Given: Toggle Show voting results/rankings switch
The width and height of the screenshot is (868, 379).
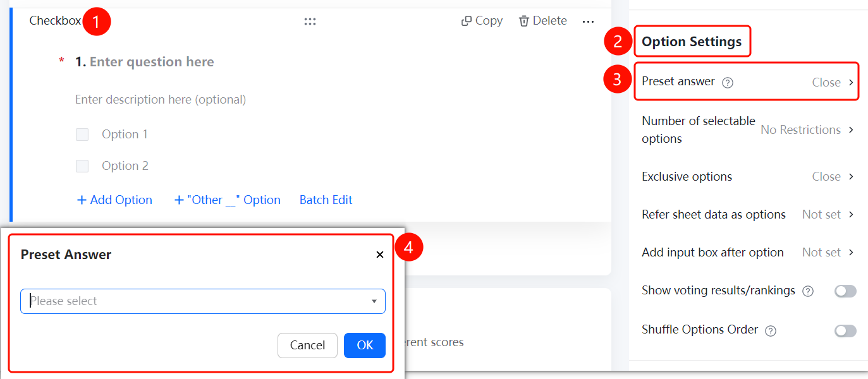Looking at the screenshot, I should [845, 291].
